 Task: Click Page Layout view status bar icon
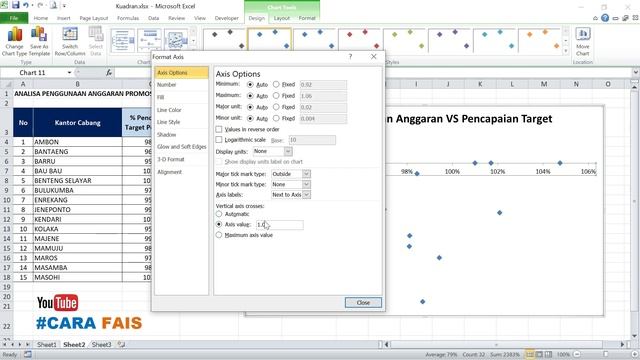[x=539, y=354]
